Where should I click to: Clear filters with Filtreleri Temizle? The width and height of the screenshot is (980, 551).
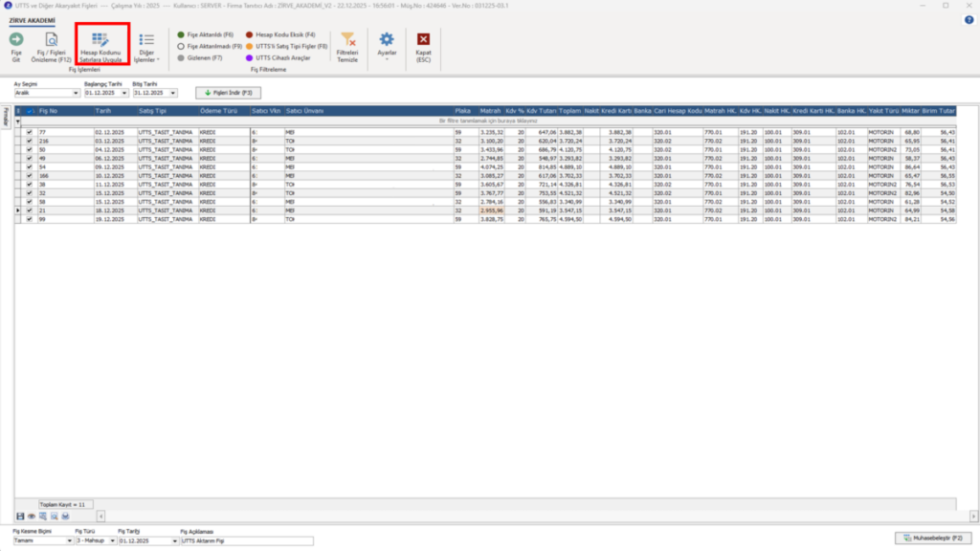click(347, 48)
